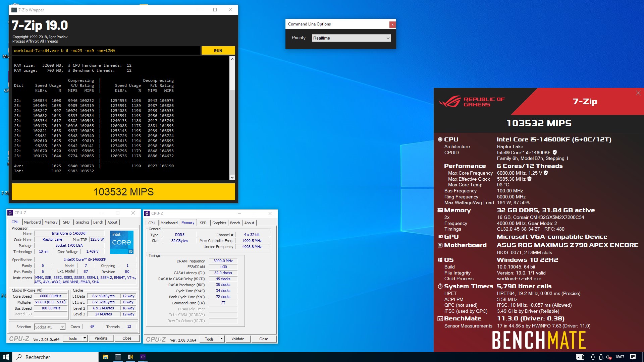The height and width of the screenshot is (362, 644).
Task: Select the SPD tab in left CPU-Z
Action: pyautogui.click(x=66, y=222)
